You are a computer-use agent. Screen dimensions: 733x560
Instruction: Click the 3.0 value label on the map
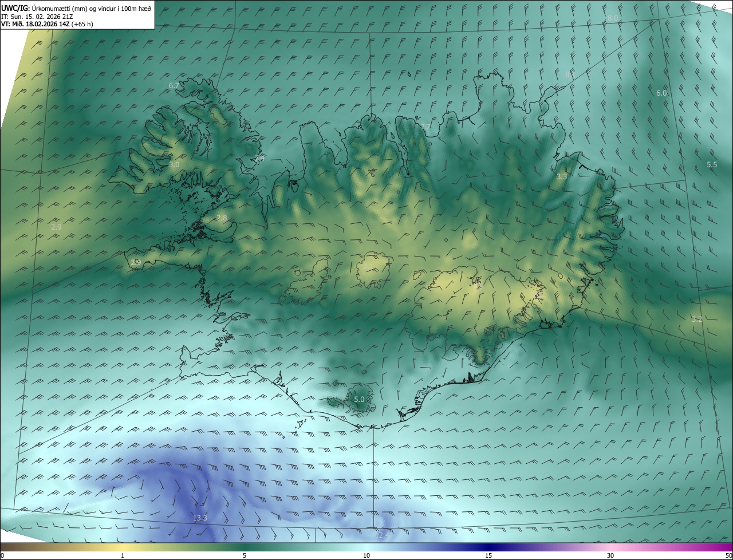[x=174, y=164]
